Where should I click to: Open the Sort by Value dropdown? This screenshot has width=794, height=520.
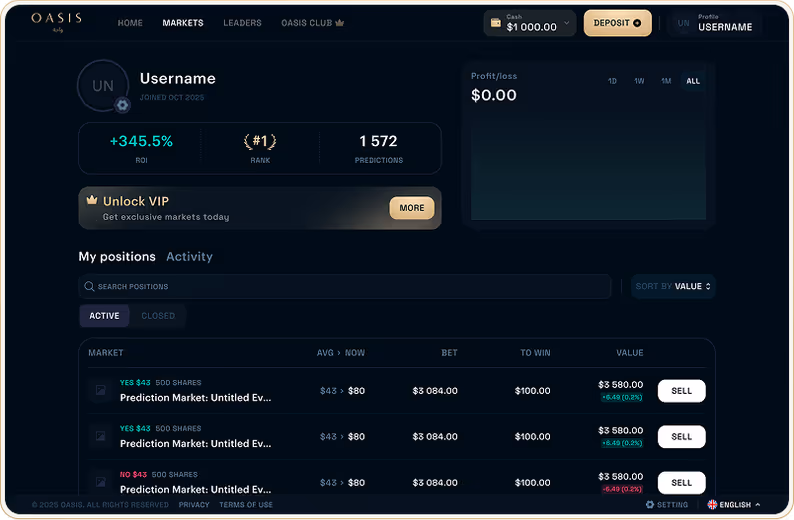[x=674, y=287]
